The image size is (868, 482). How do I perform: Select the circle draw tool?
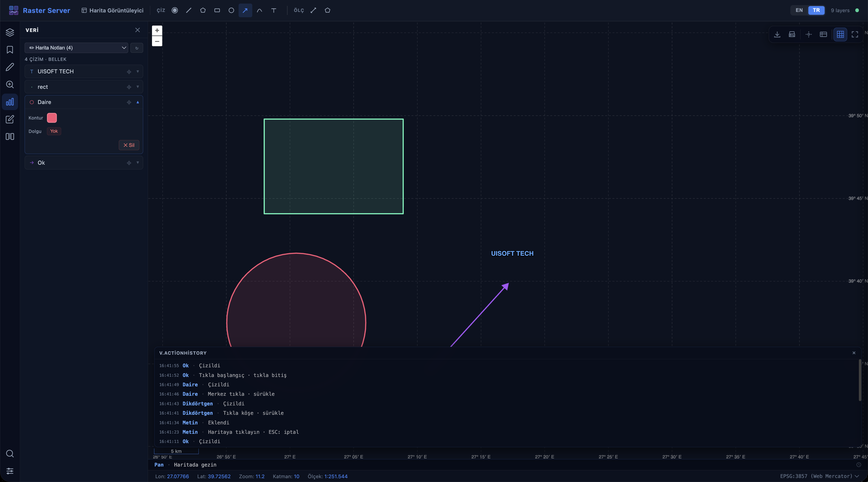(x=231, y=10)
